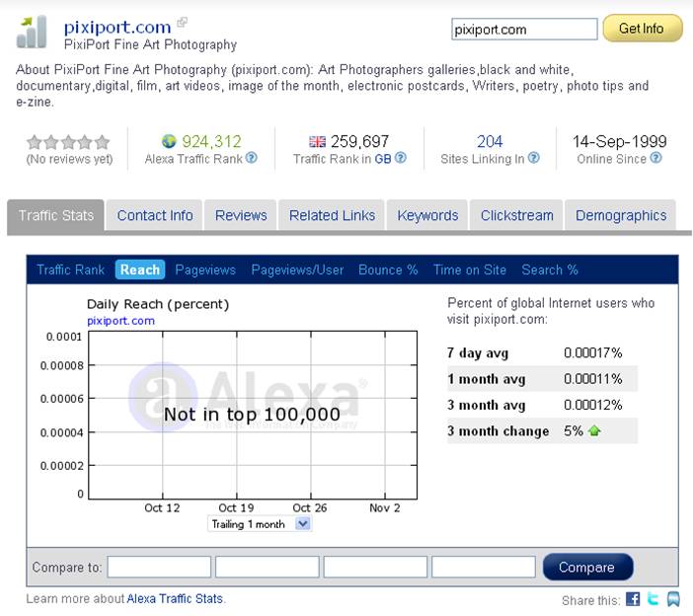Screen dimensions: 693x616
Task: Open the Reviews tab
Action: 241,215
